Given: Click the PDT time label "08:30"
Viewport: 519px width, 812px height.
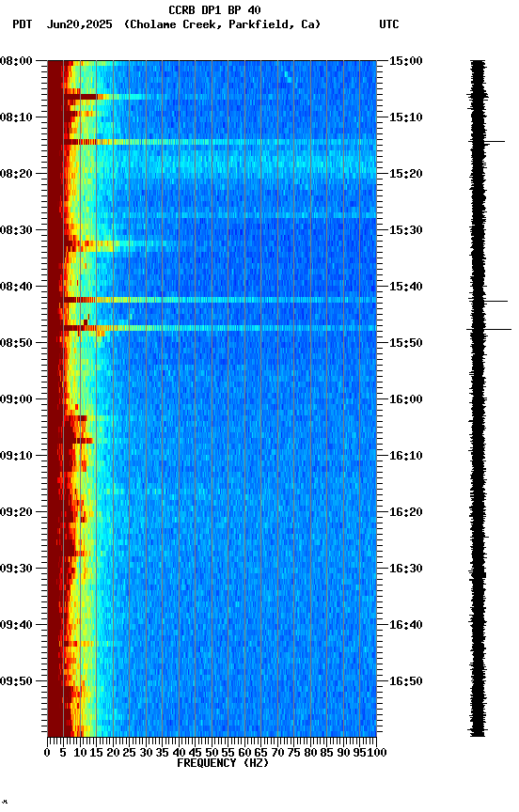Looking at the screenshot, I should click(16, 230).
